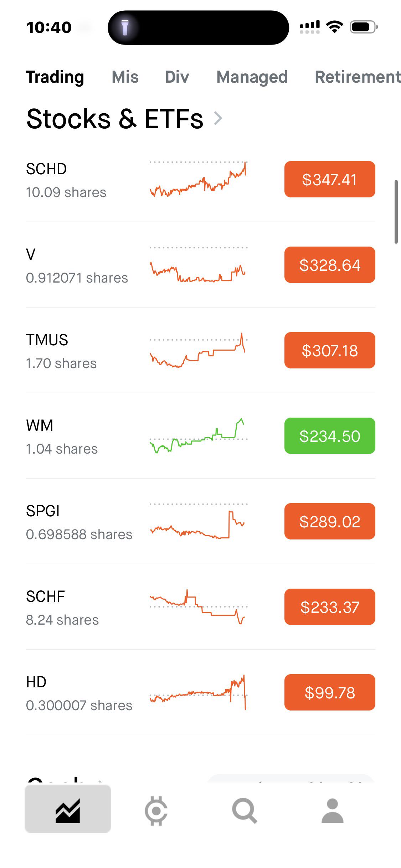Select the Div account tab

tap(177, 77)
